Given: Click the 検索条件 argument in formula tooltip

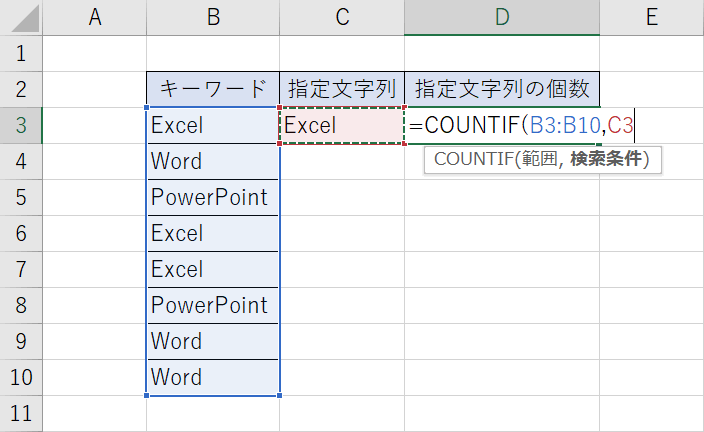Looking at the screenshot, I should pos(606,159).
